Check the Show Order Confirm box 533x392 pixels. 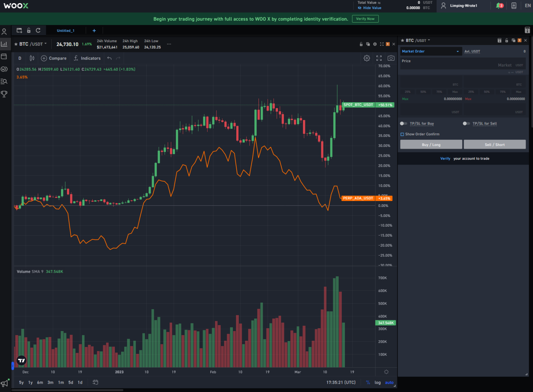point(402,134)
